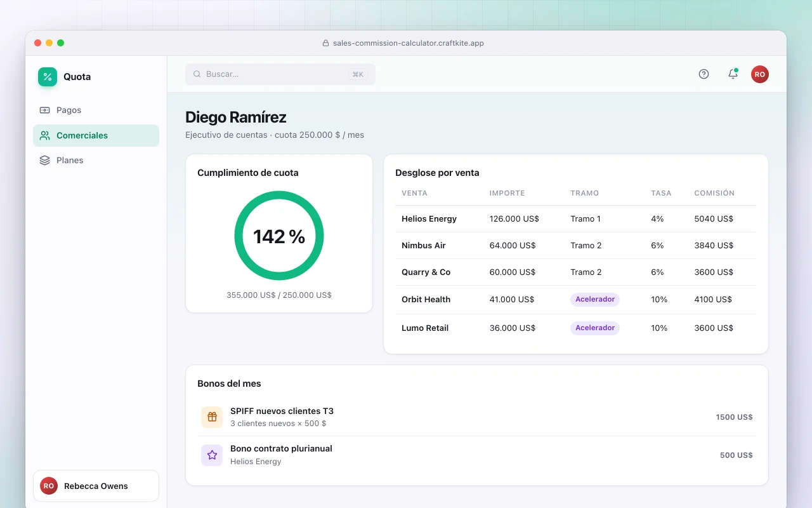Click the VENTA column header
812x508 pixels.
click(x=414, y=193)
